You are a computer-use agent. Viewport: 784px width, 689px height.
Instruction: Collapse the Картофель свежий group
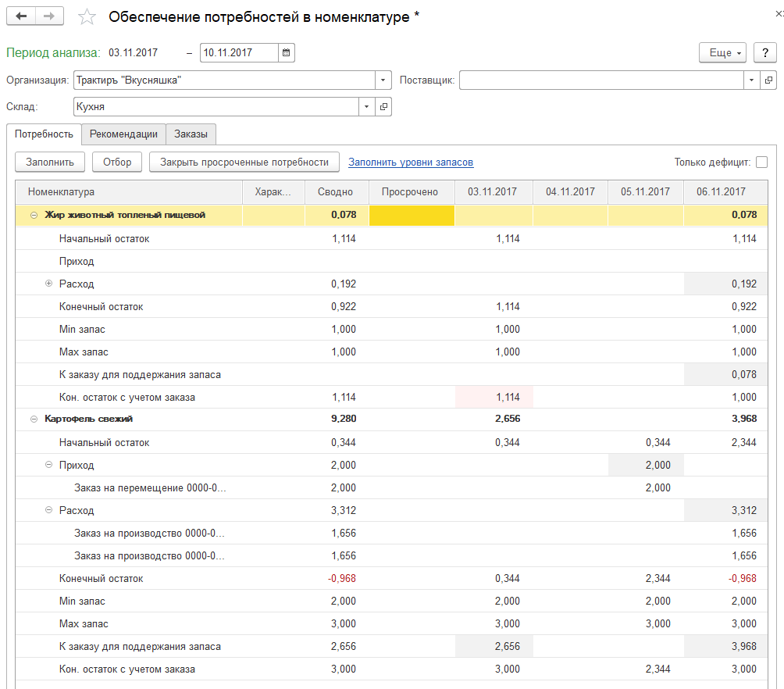[34, 419]
